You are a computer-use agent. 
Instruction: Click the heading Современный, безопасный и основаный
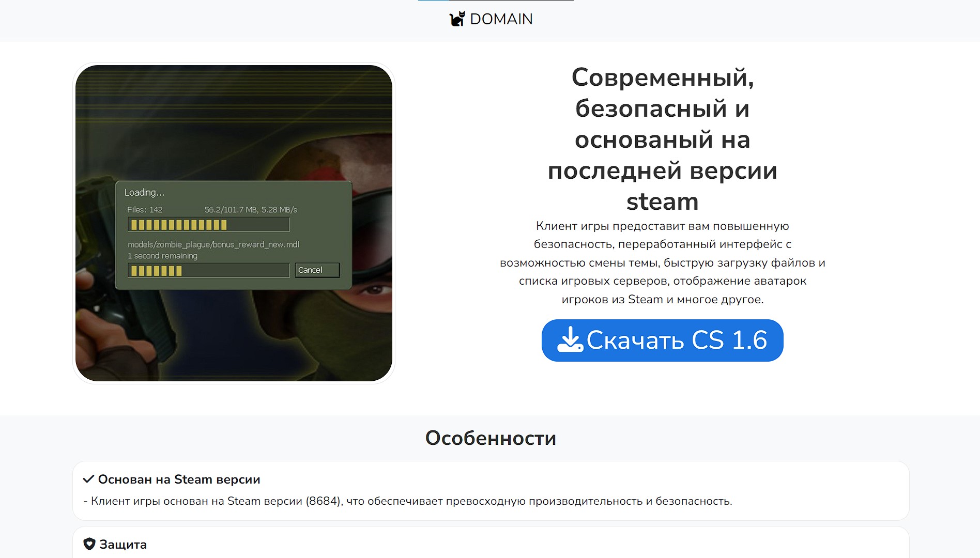(662, 139)
